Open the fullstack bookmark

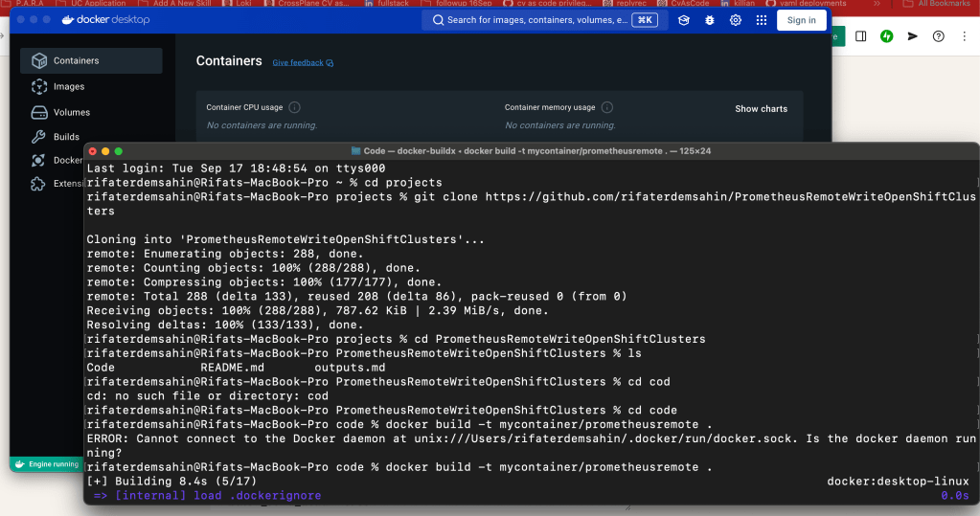point(387,3)
